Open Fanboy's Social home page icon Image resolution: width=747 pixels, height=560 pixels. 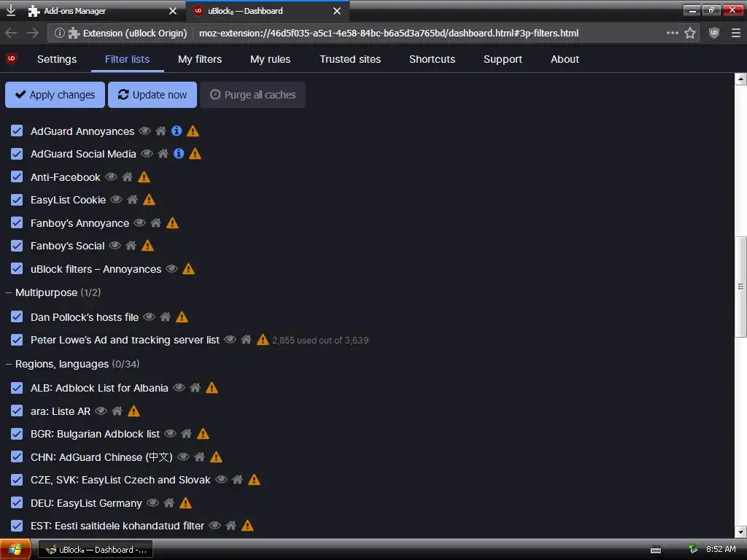(x=131, y=245)
